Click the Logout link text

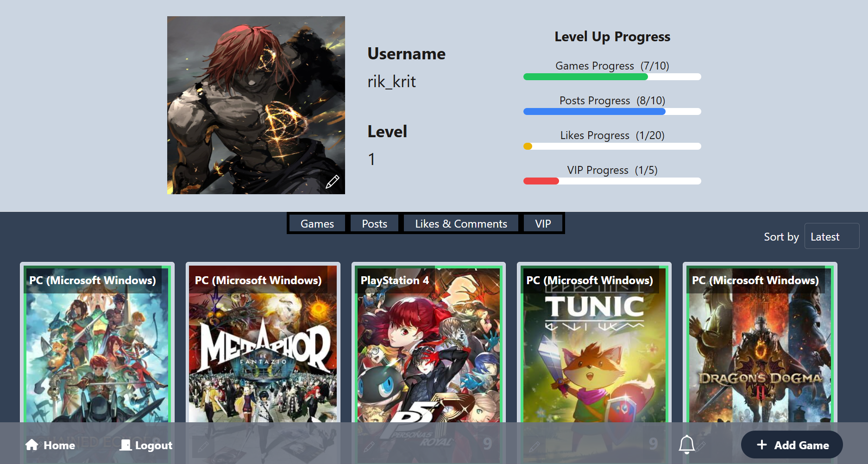[x=154, y=445]
